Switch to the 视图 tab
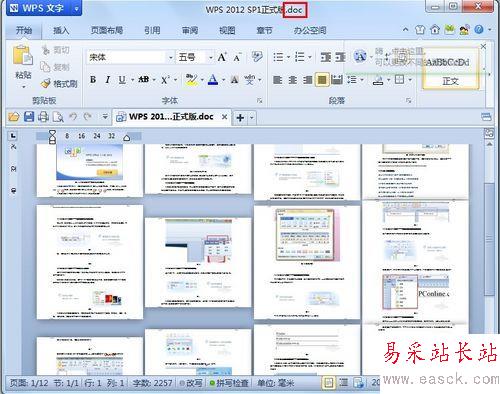Screen dimensions: 500x394 (x=227, y=31)
